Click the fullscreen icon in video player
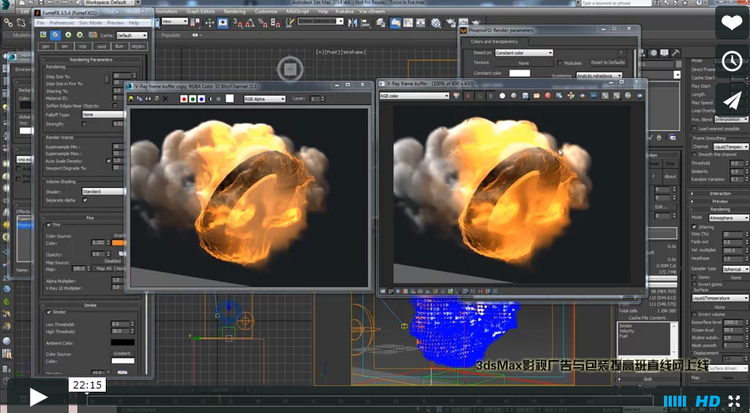 (x=736, y=401)
